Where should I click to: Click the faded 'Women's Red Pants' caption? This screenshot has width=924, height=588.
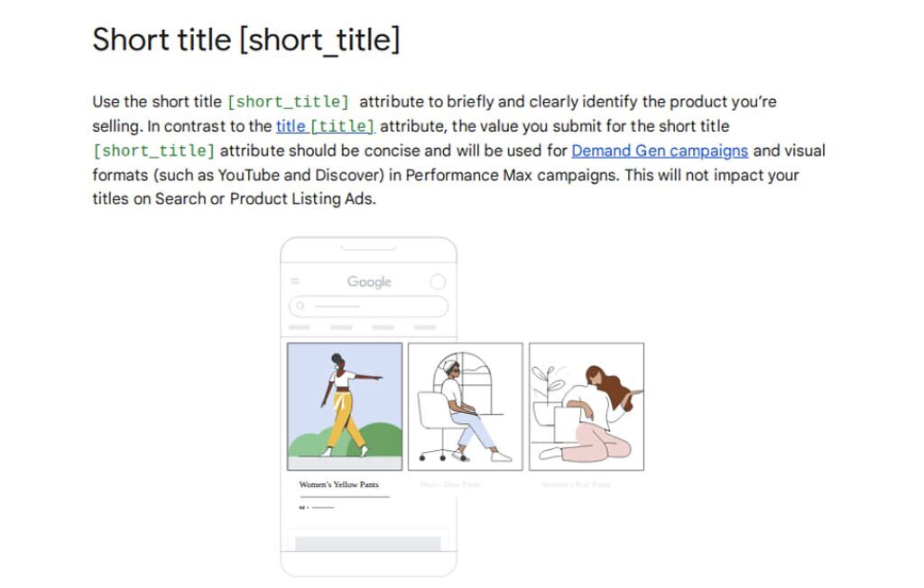[x=575, y=484]
